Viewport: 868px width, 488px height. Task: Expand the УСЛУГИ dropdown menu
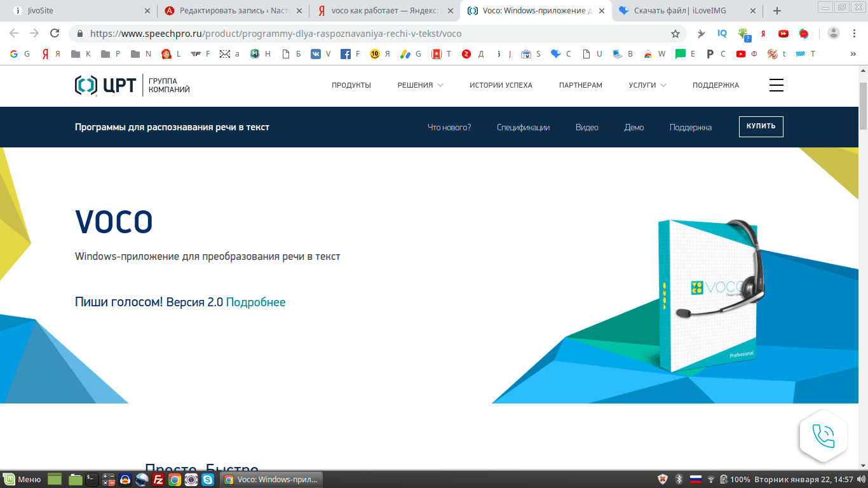pyautogui.click(x=647, y=85)
